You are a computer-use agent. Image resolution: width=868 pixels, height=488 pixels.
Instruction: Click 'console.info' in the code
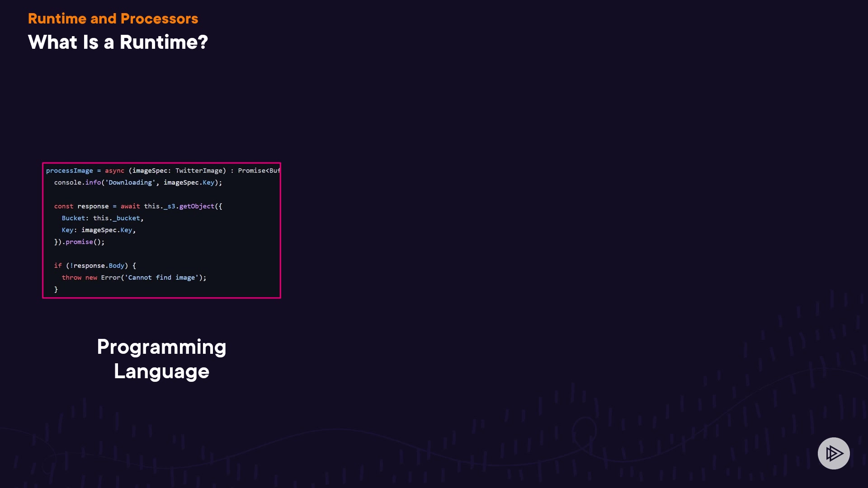coord(77,183)
